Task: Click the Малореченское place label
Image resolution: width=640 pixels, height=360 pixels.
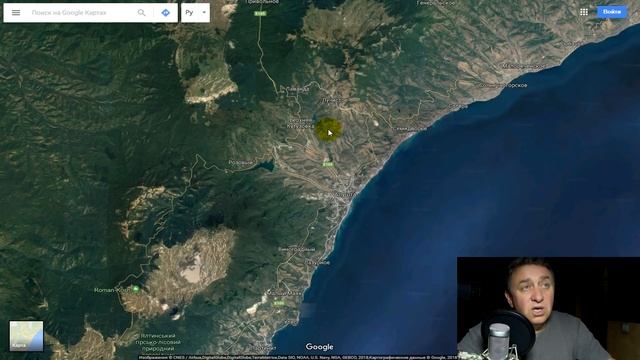Action: tap(523, 66)
